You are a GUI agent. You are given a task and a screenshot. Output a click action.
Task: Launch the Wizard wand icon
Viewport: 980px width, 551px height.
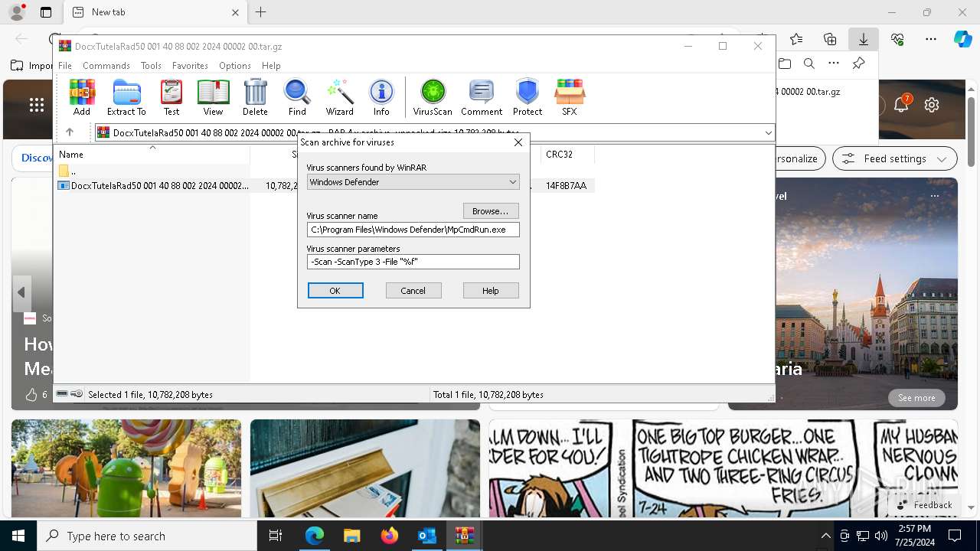click(x=339, y=97)
